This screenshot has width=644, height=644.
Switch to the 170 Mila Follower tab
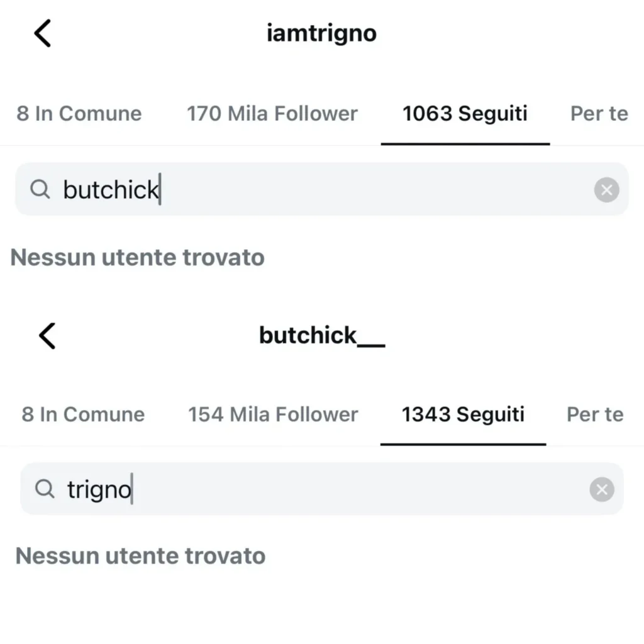click(x=272, y=114)
